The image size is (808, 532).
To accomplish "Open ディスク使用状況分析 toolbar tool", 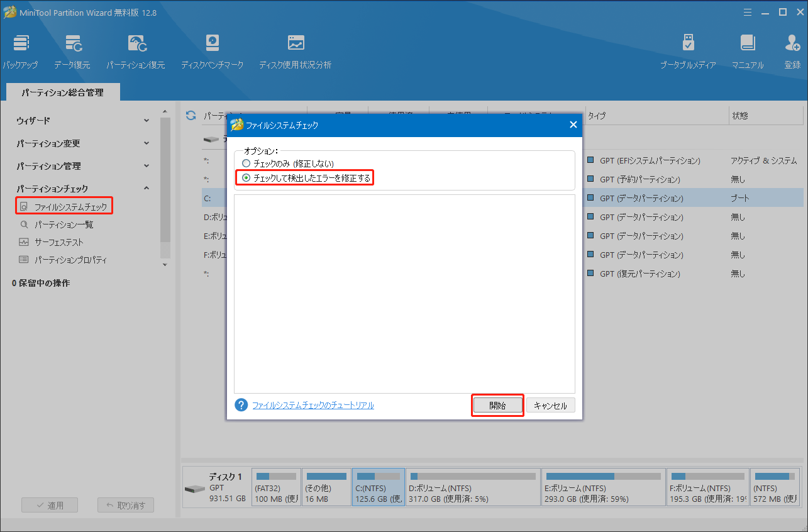I will [295, 52].
